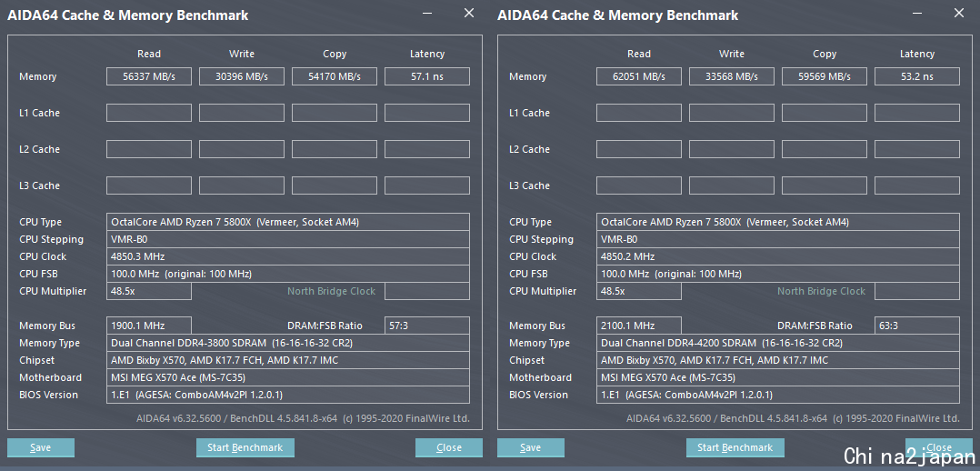Viewport: 980px width, 471px height.
Task: Click the L1 Cache copy field, right window
Action: [x=825, y=113]
